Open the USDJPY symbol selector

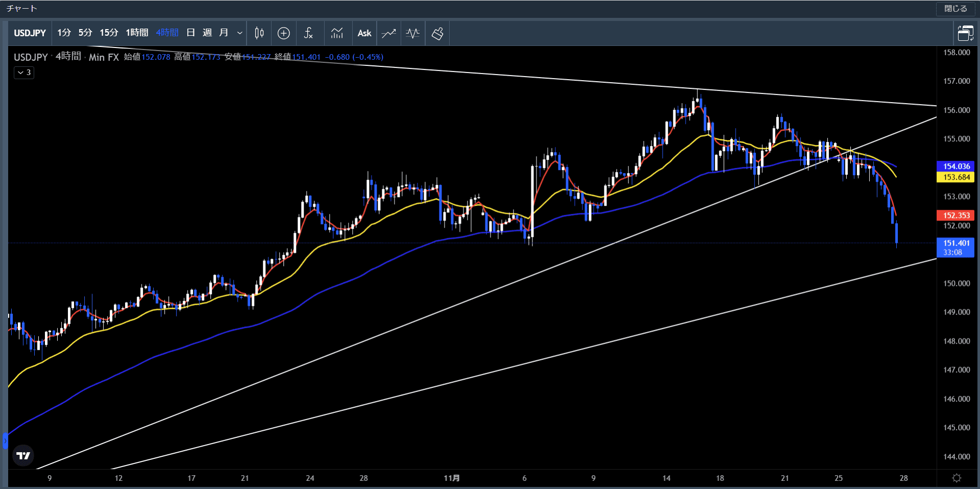click(x=30, y=33)
